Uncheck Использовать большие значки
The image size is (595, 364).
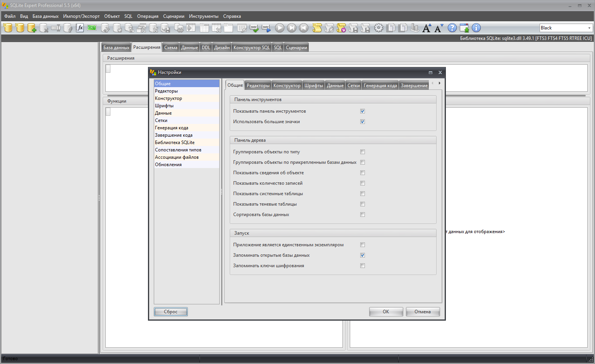[x=363, y=122]
